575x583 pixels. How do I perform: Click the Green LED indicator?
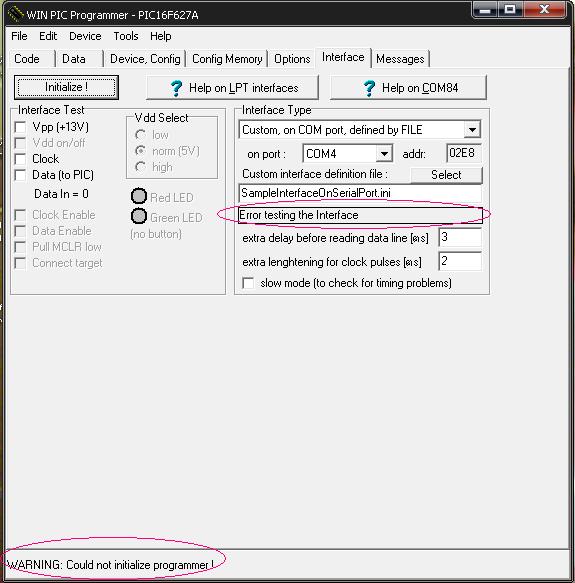[139, 216]
